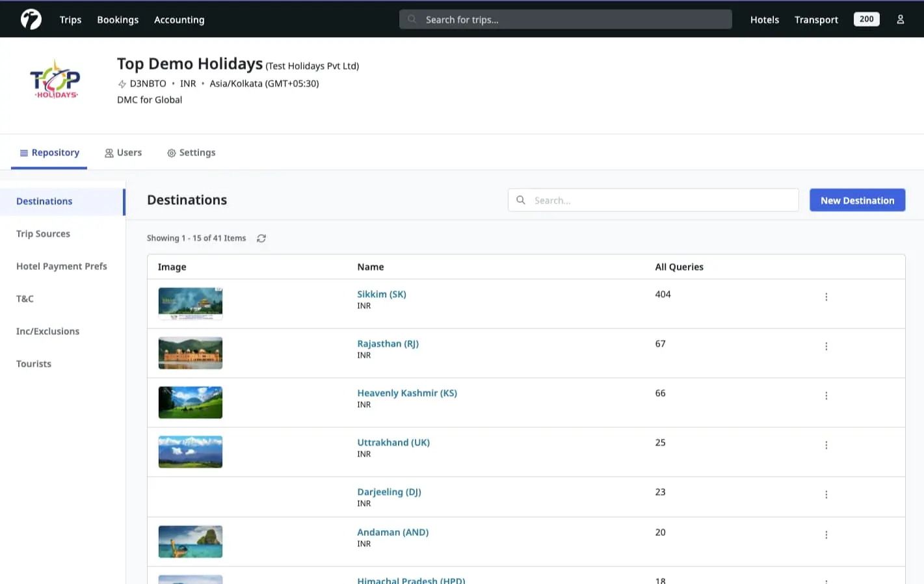Focus the Search for trips field
Image resolution: width=924 pixels, height=584 pixels.
(565, 20)
